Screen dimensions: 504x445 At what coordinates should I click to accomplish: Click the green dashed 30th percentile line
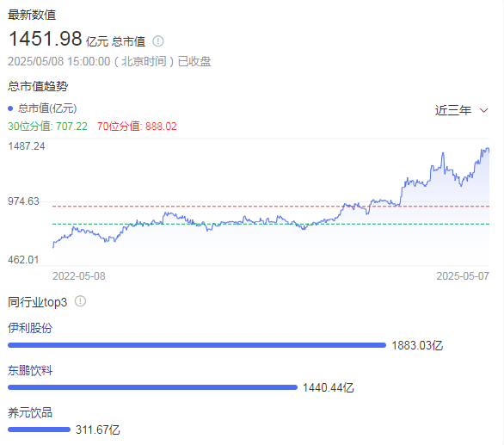(271, 224)
